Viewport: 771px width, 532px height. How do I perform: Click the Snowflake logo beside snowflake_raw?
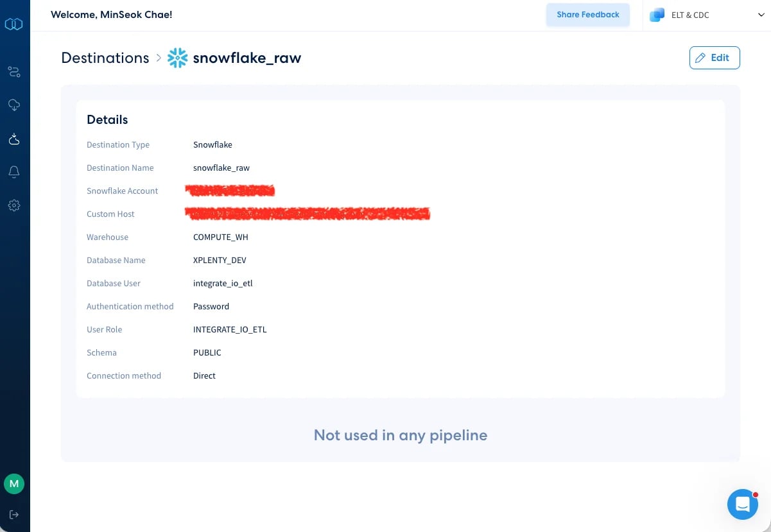click(x=177, y=58)
